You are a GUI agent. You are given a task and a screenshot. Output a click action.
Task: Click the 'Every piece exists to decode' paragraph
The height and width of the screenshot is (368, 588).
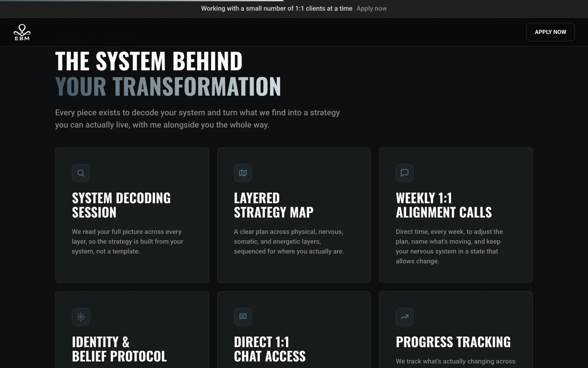coord(197,119)
